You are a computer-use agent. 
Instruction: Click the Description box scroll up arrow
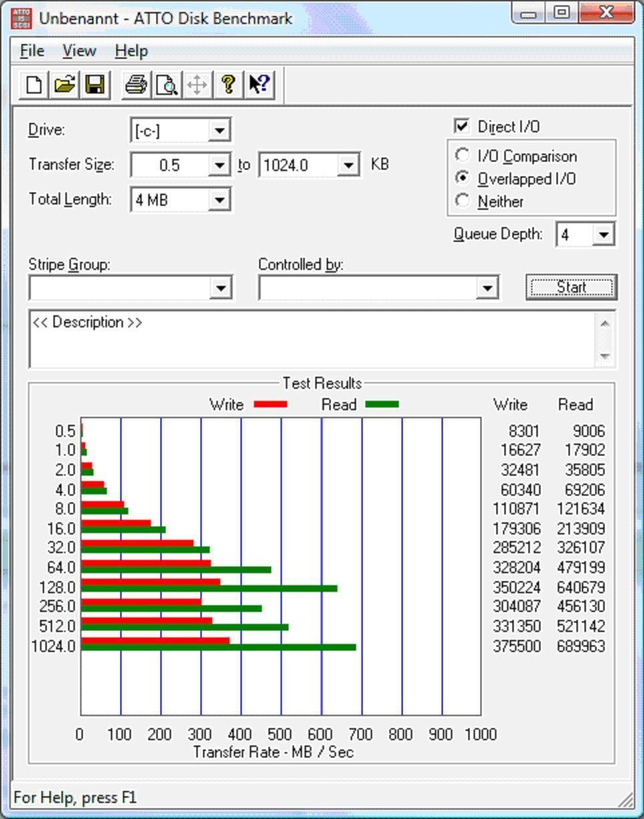[x=605, y=323]
